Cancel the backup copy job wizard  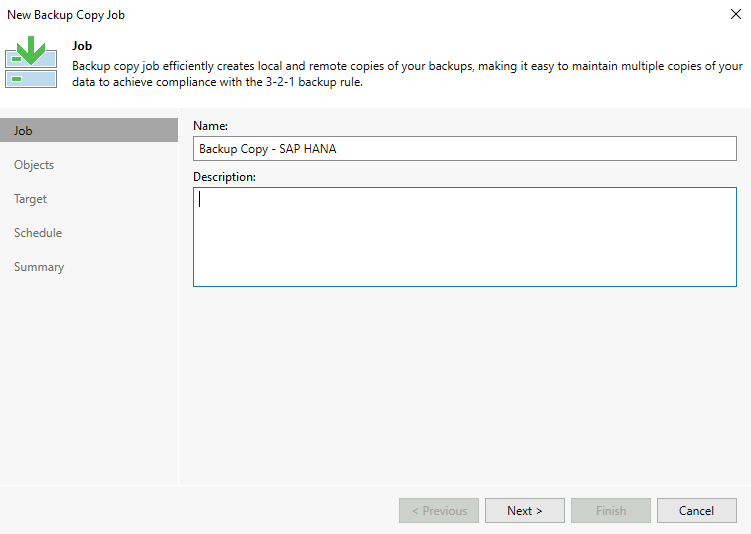click(696, 510)
